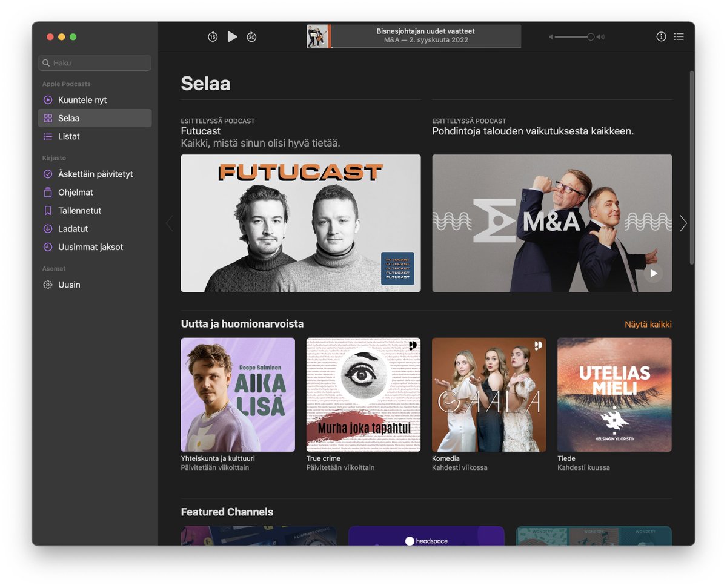
Task: Click the Futucast title text
Action: click(x=201, y=131)
